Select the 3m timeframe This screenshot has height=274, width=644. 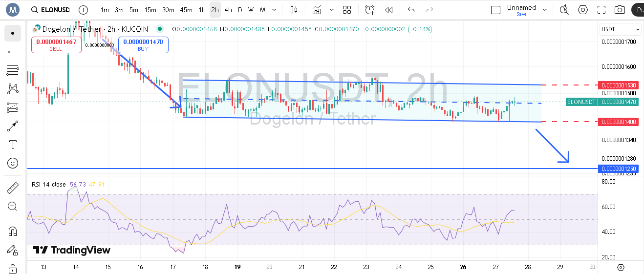pos(119,10)
